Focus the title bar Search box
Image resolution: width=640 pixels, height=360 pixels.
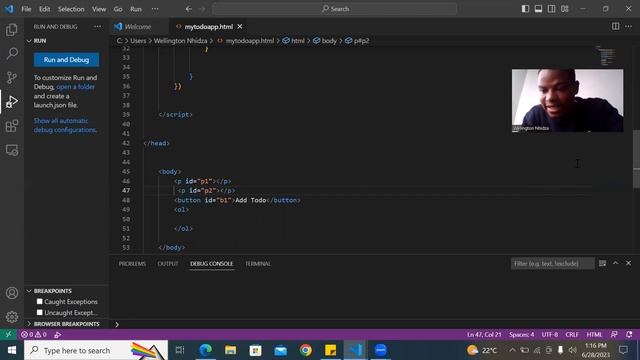334,9
